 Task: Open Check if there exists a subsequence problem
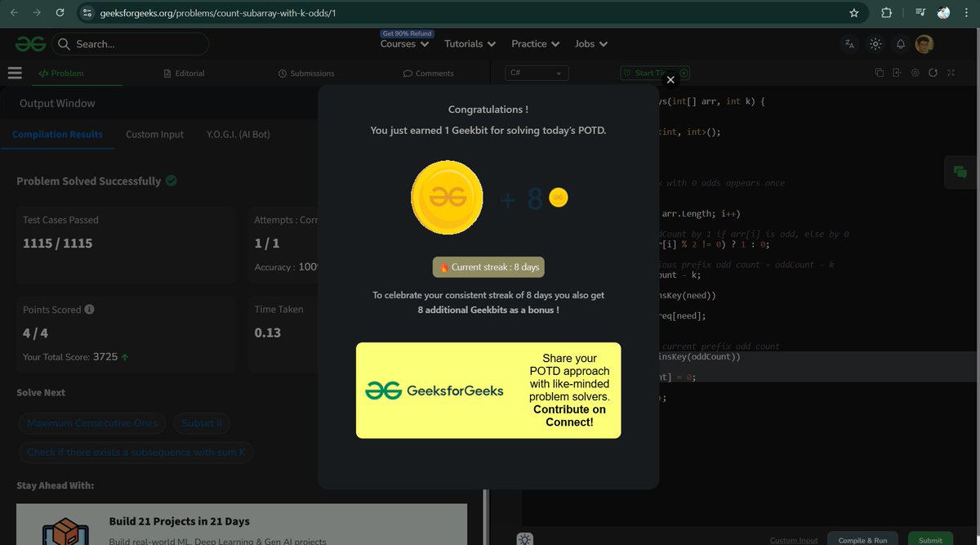tap(136, 452)
